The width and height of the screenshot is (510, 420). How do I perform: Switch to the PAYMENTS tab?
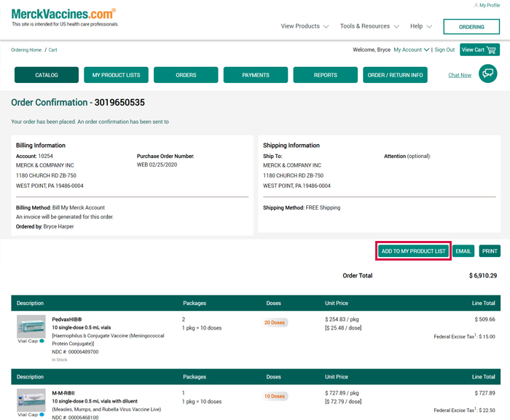click(256, 75)
